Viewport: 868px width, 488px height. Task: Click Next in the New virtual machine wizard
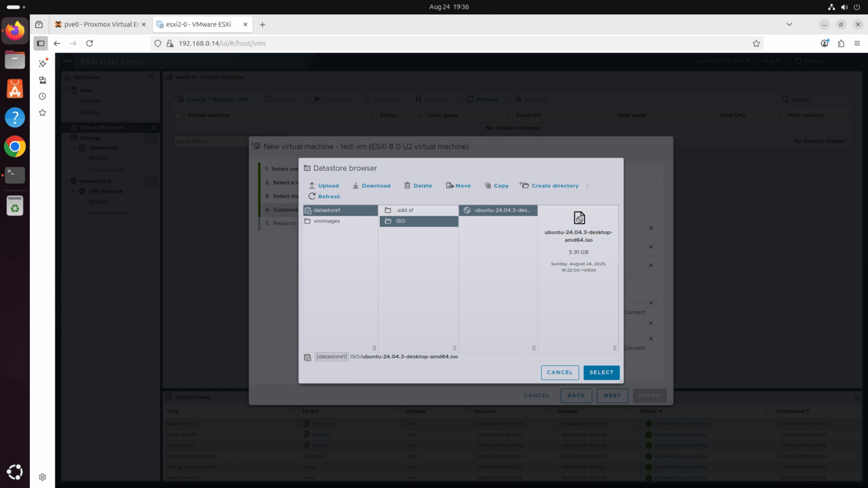pyautogui.click(x=612, y=395)
